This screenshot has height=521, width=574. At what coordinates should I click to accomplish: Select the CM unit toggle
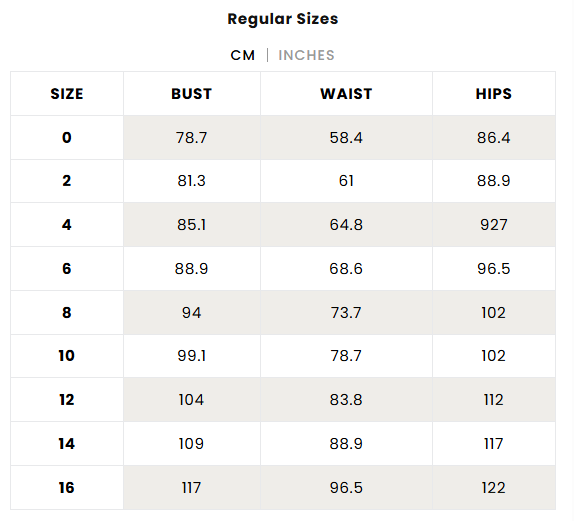243,55
